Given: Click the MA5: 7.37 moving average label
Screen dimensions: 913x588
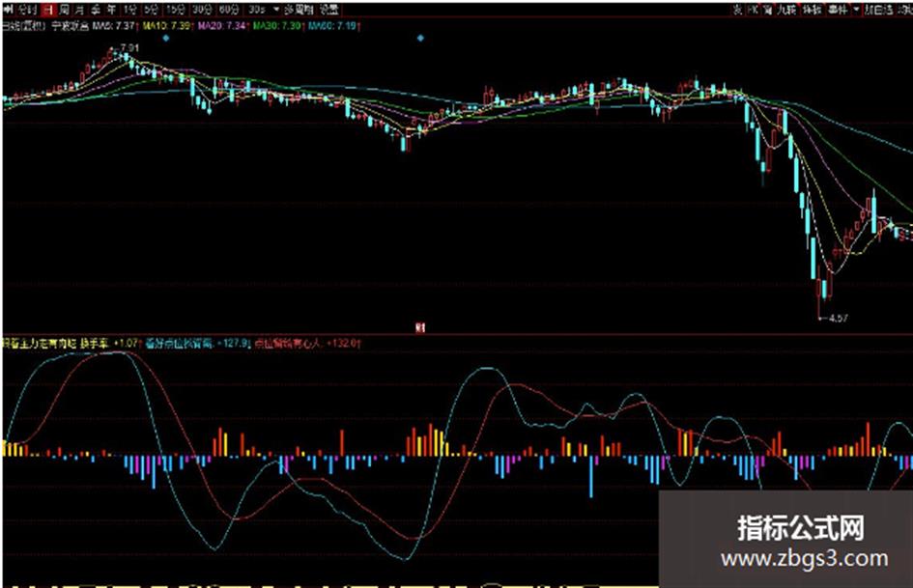Looking at the screenshot, I should coord(114,26).
